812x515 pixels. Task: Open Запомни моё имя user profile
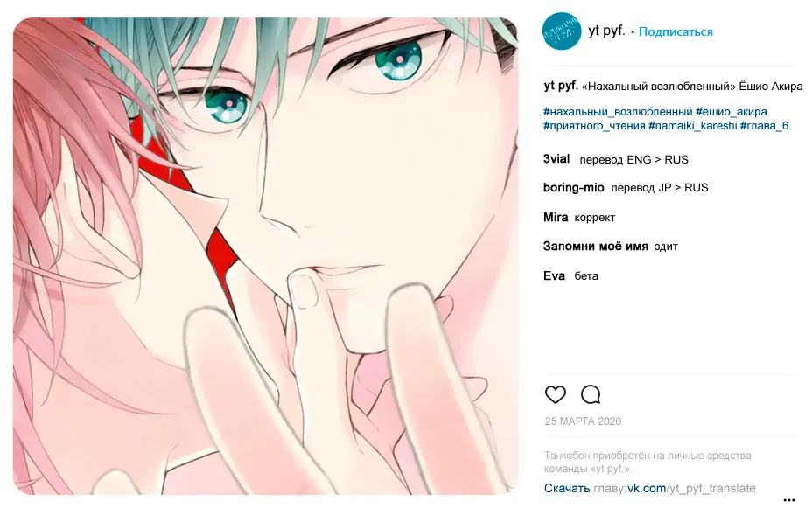(x=596, y=247)
